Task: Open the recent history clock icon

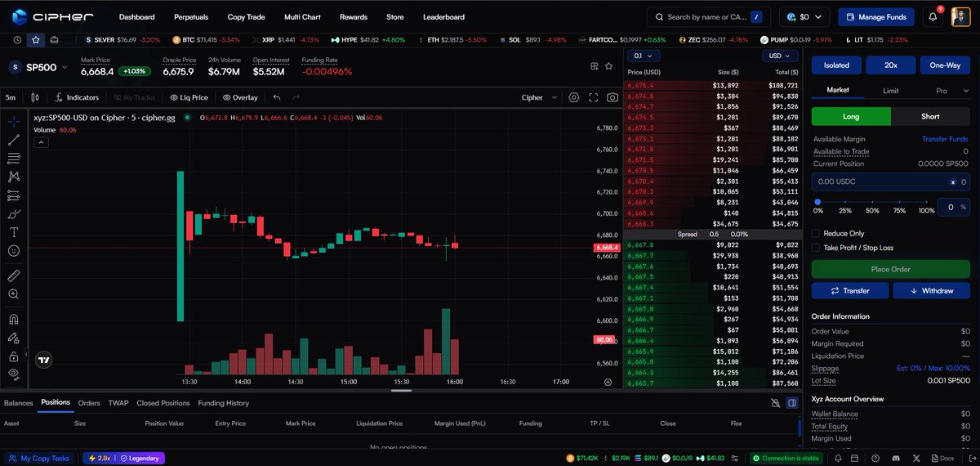Action: [x=18, y=39]
